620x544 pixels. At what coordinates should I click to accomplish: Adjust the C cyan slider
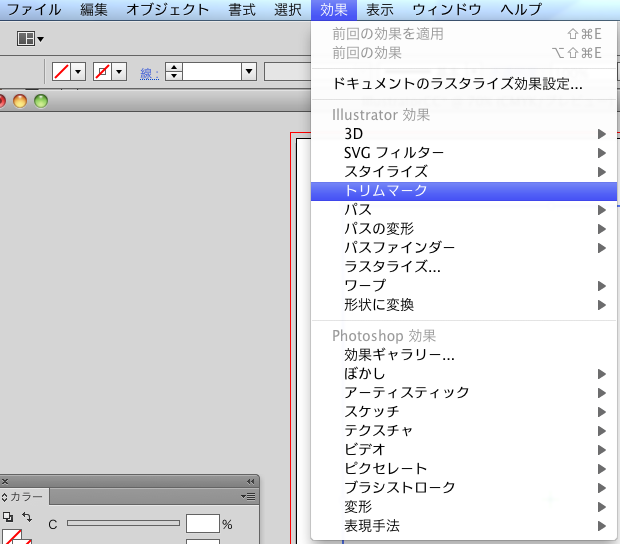click(123, 523)
